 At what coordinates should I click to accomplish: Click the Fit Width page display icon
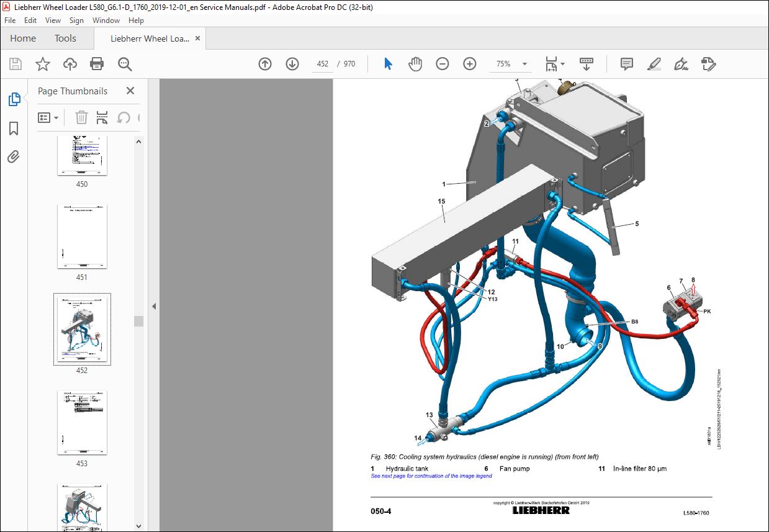[x=551, y=64]
